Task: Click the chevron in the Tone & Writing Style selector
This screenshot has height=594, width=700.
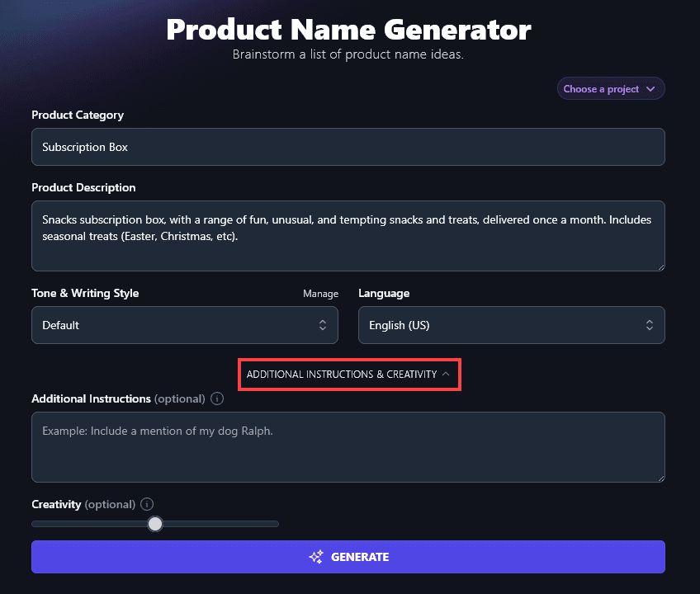Action: (x=324, y=325)
